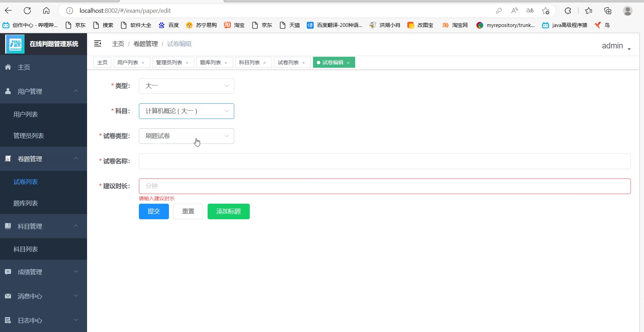
Task: Close the 用户列表 tab
Action: coord(143,63)
